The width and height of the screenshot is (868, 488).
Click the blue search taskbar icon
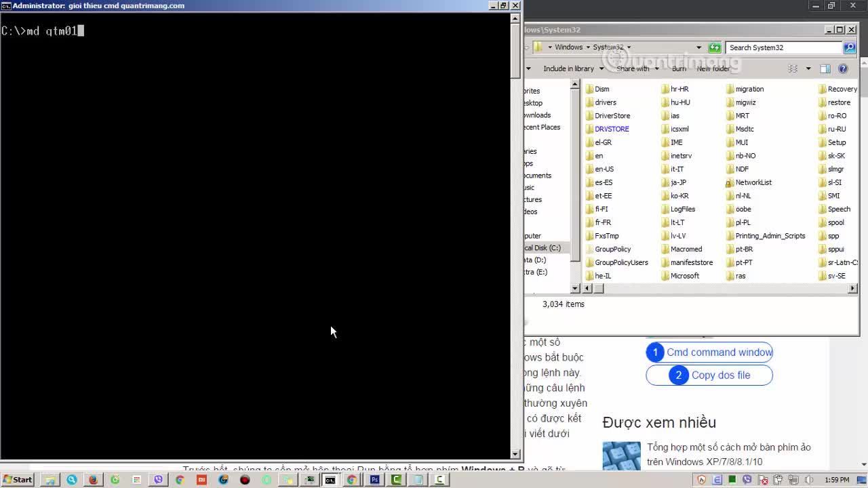click(71, 480)
